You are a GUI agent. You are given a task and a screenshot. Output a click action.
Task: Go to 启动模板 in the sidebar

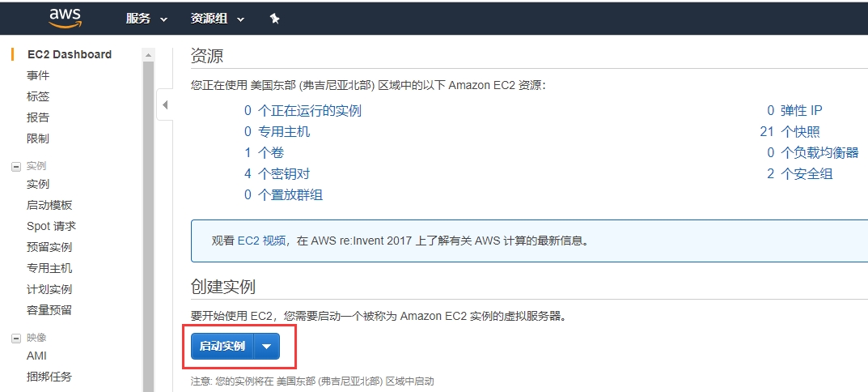(x=49, y=205)
